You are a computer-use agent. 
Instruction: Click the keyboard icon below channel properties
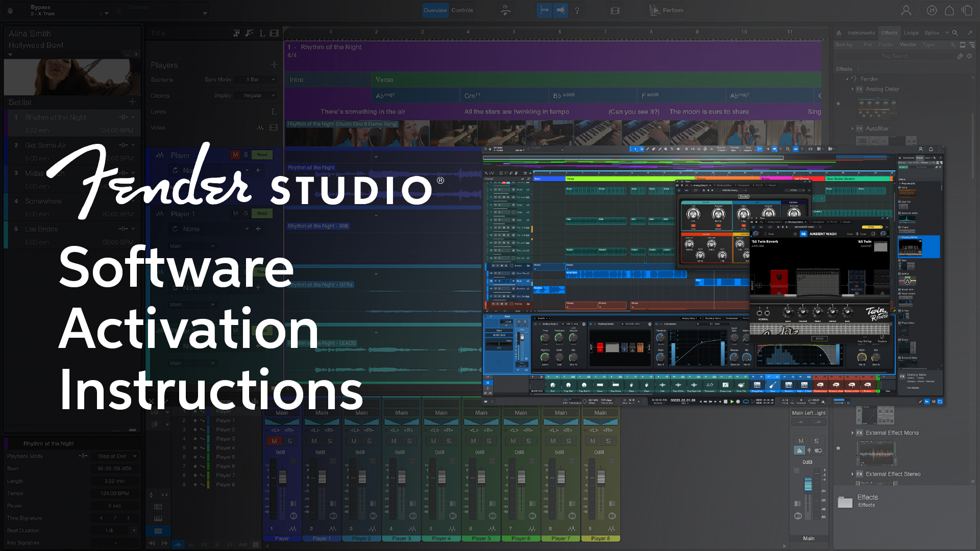pyautogui.click(x=158, y=518)
